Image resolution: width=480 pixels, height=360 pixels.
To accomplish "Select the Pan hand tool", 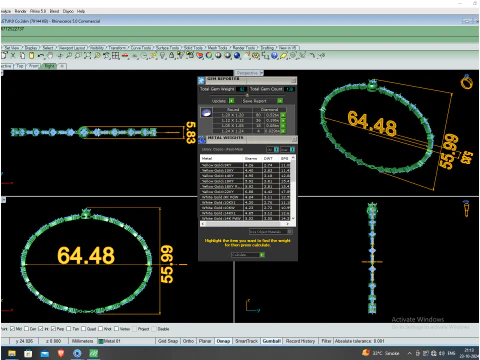I will coord(50,56).
